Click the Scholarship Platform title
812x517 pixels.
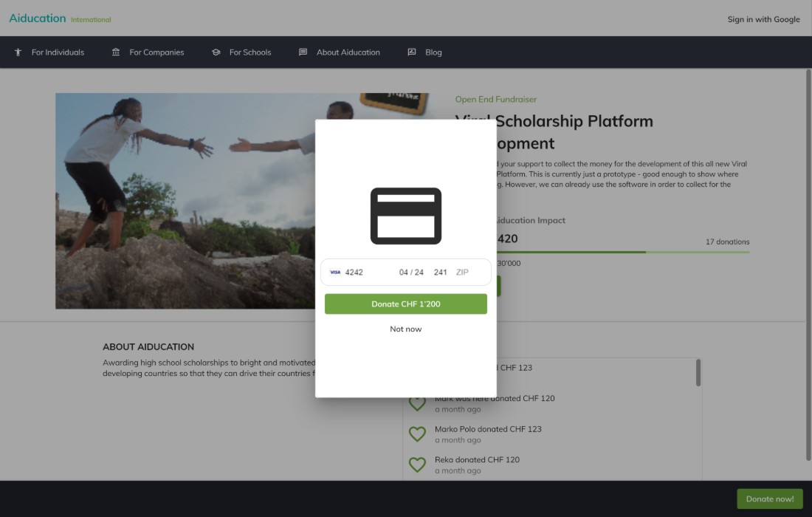click(574, 121)
